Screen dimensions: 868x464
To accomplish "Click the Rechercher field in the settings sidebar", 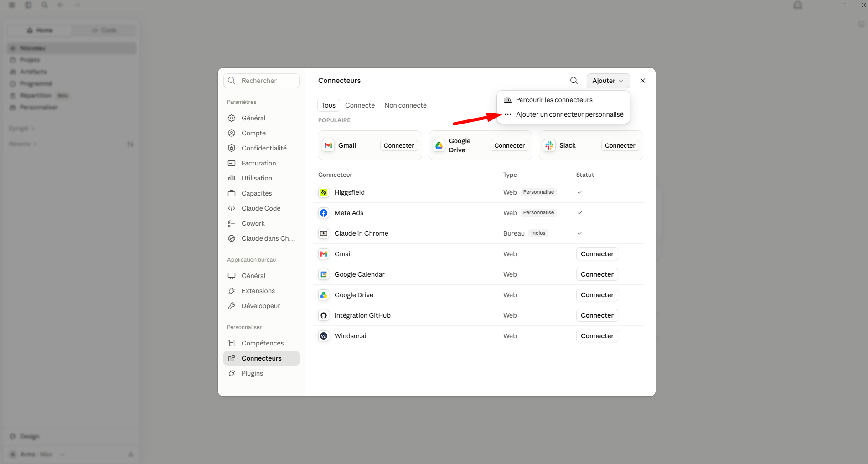I will tap(261, 81).
